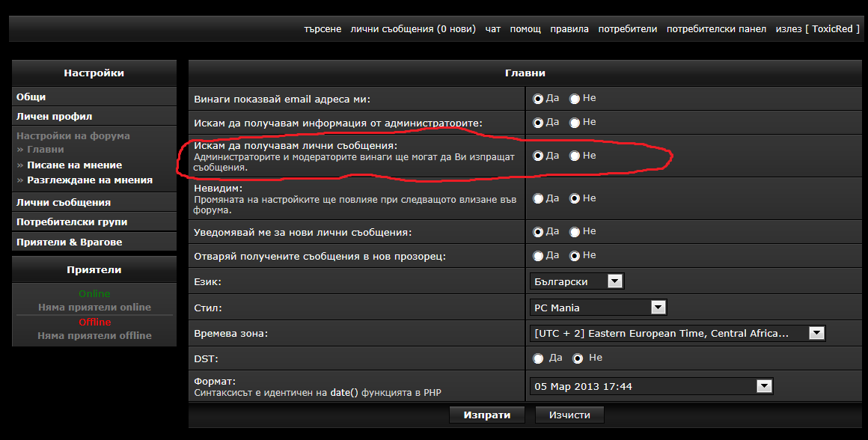868x440 pixels.
Task: Click the Няма приятели online text
Action: 95,307
